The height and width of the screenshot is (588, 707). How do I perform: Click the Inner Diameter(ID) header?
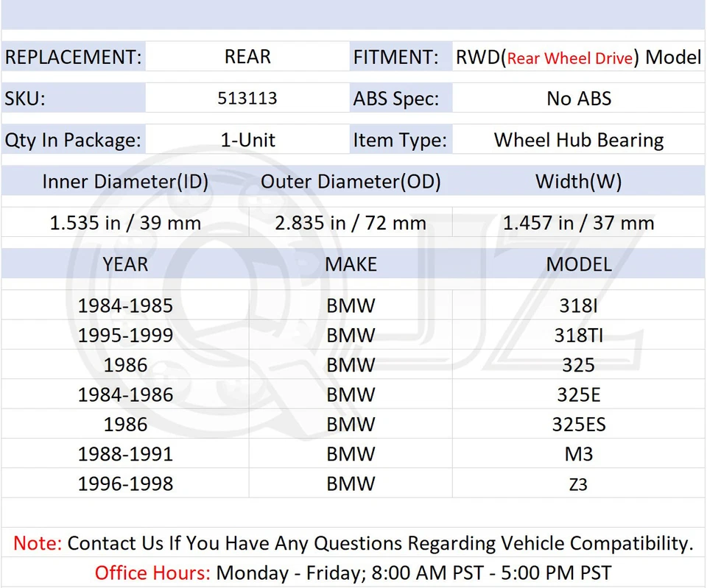[x=125, y=182]
